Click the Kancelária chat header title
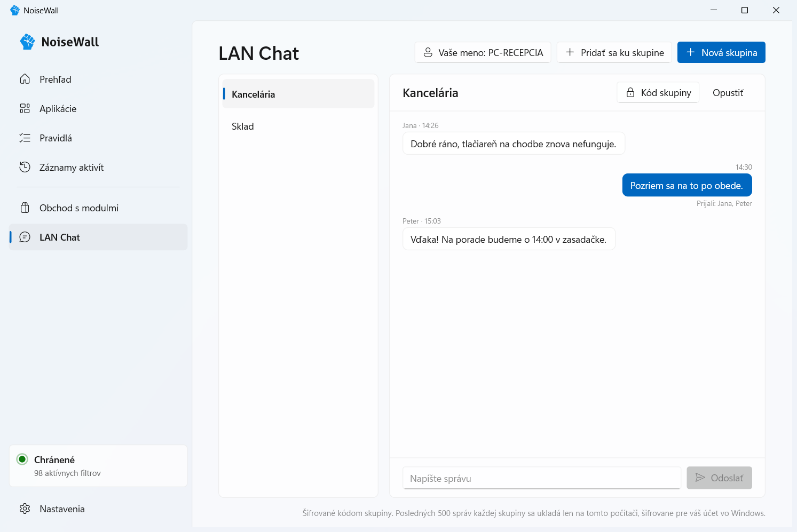The image size is (797, 532). (430, 93)
